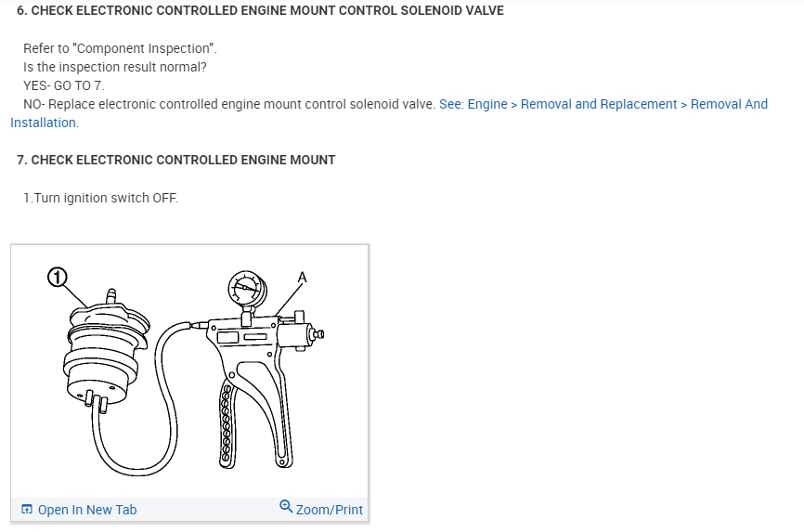Image resolution: width=804 pixels, height=532 pixels.
Task: Click the 'YES- GO TO 7.' line
Action: click(x=64, y=85)
